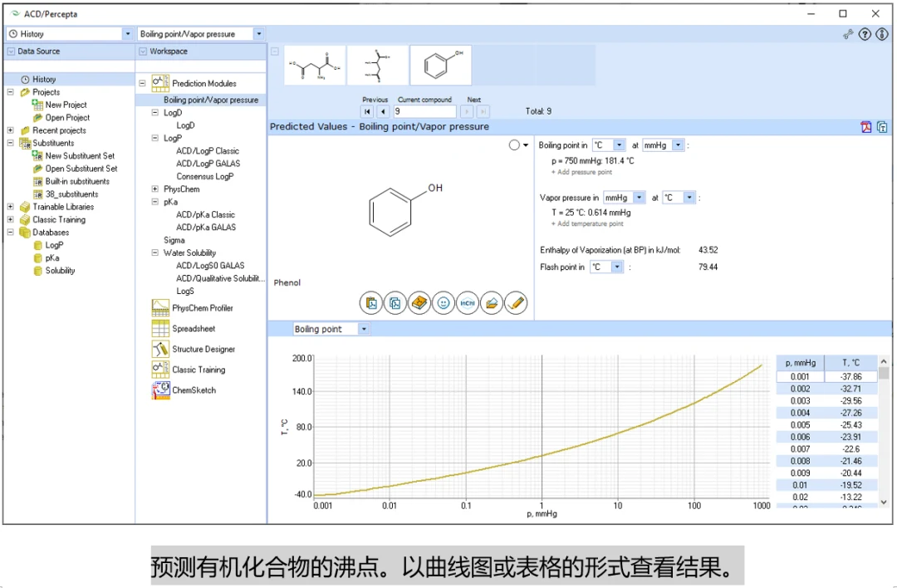This screenshot has height=588, width=897.
Task: Copy predicted values to clipboard icon
Action: (x=881, y=127)
